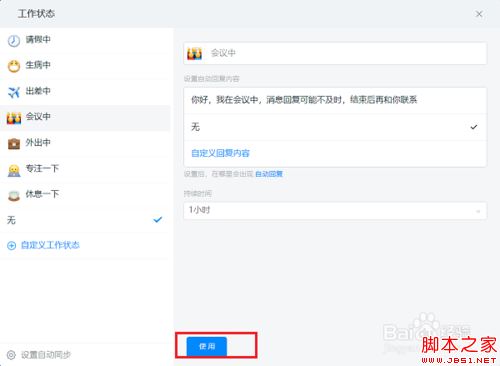Screen dimensions: 500x366
Task: Choose 无 as the auto-reply content
Action: 335,127
